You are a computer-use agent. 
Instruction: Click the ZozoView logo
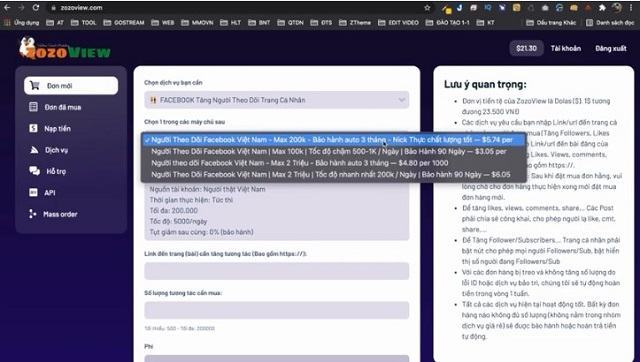click(x=64, y=49)
